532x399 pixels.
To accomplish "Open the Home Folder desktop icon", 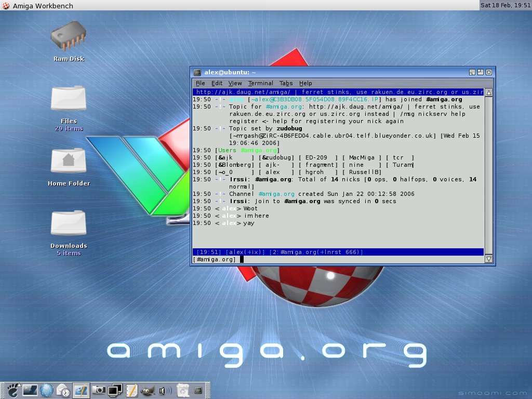I will (x=69, y=167).
